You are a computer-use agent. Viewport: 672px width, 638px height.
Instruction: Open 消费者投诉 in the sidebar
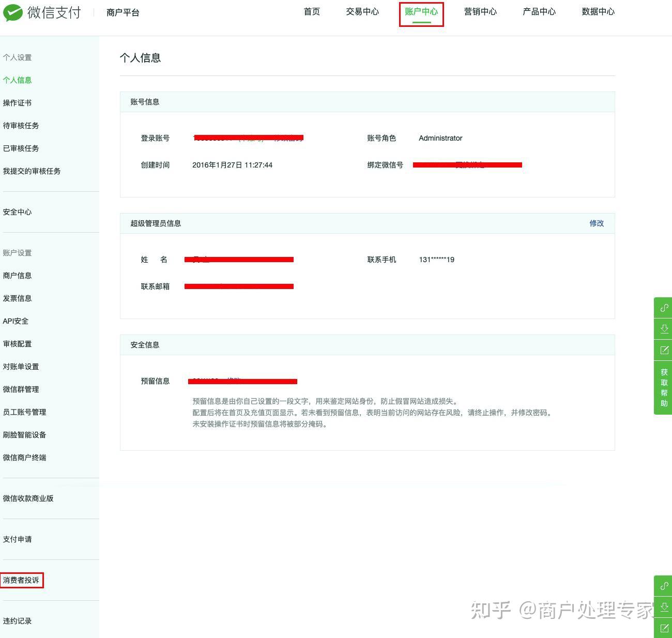[x=21, y=580]
